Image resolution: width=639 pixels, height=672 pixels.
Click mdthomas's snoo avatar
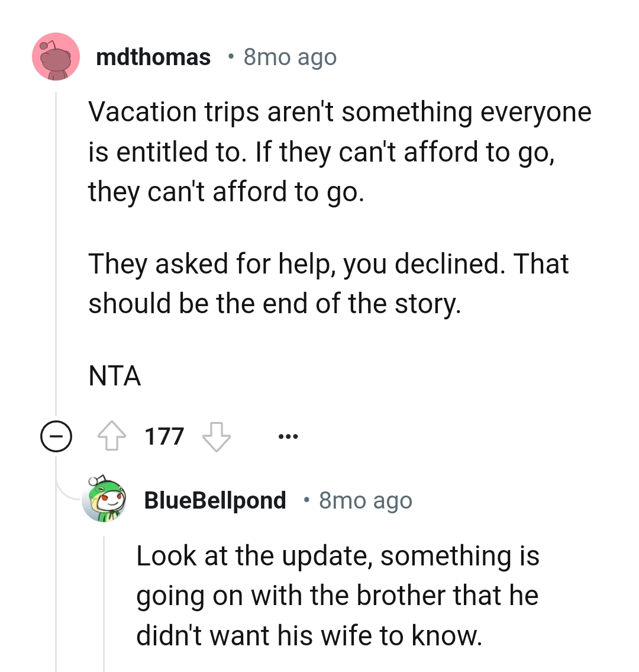[x=56, y=56]
